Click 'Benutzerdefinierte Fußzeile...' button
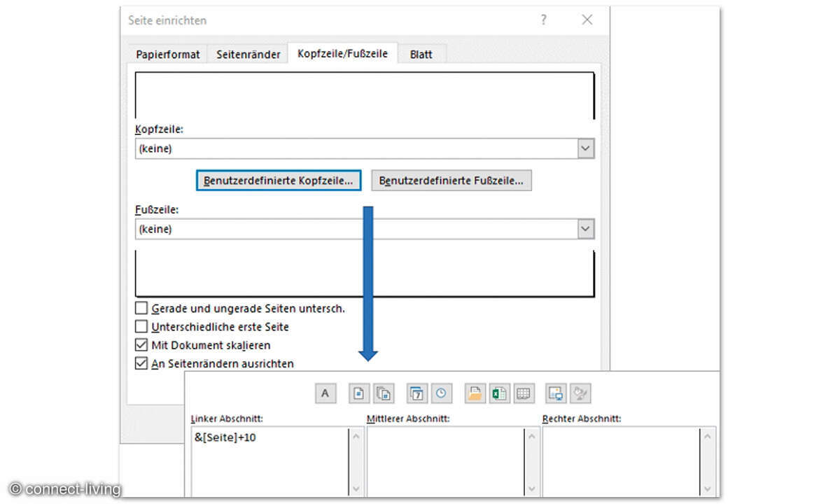 (x=451, y=181)
